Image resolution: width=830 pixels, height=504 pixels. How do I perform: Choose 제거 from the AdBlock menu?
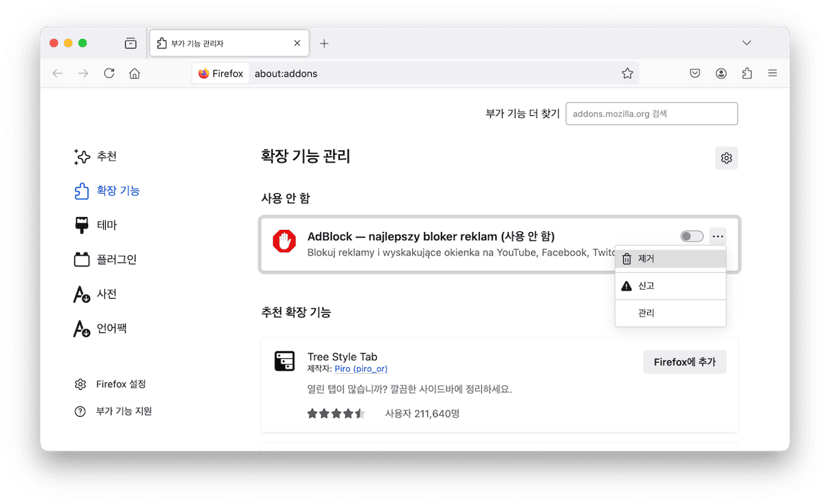[x=670, y=258]
